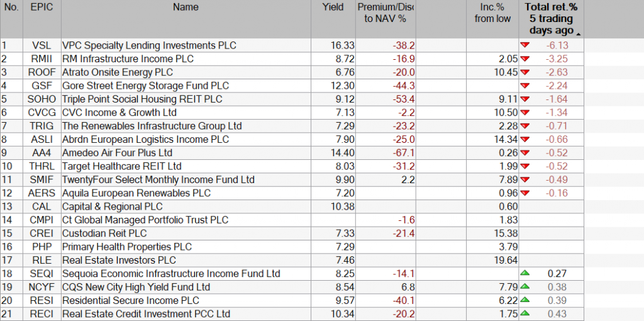The height and width of the screenshot is (321, 644).
Task: Click the red down arrow in AA4 row
Action: [525, 153]
